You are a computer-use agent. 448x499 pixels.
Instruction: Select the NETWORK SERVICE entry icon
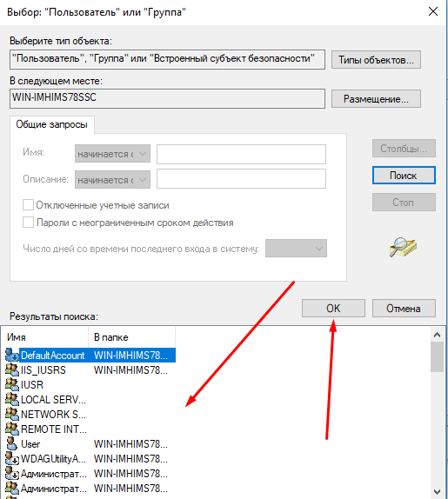(x=12, y=414)
